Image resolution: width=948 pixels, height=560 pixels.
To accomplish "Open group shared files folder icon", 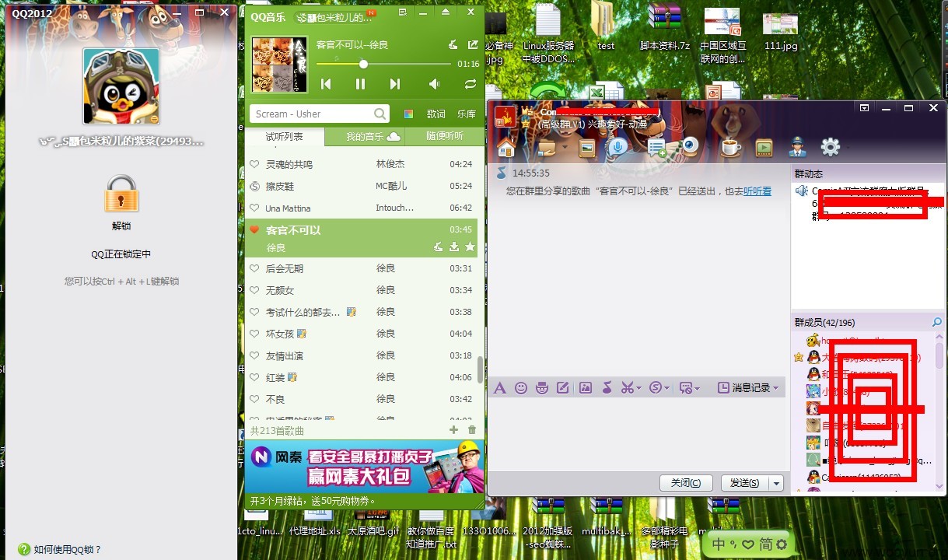I will tap(547, 147).
